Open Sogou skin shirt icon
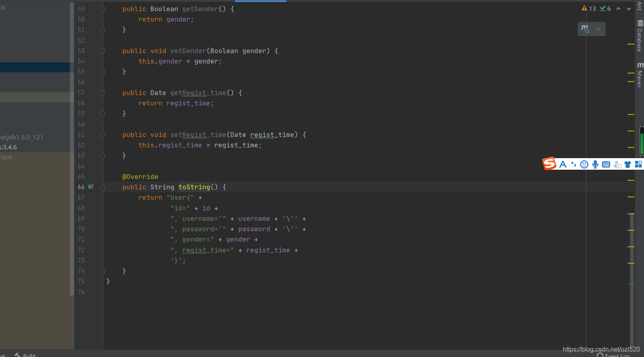 click(628, 164)
